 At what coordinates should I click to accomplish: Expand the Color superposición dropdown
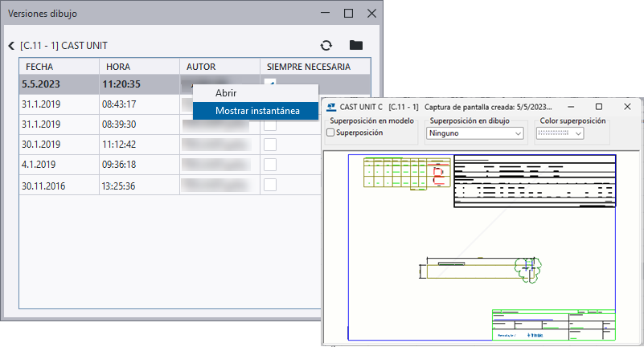pos(579,133)
